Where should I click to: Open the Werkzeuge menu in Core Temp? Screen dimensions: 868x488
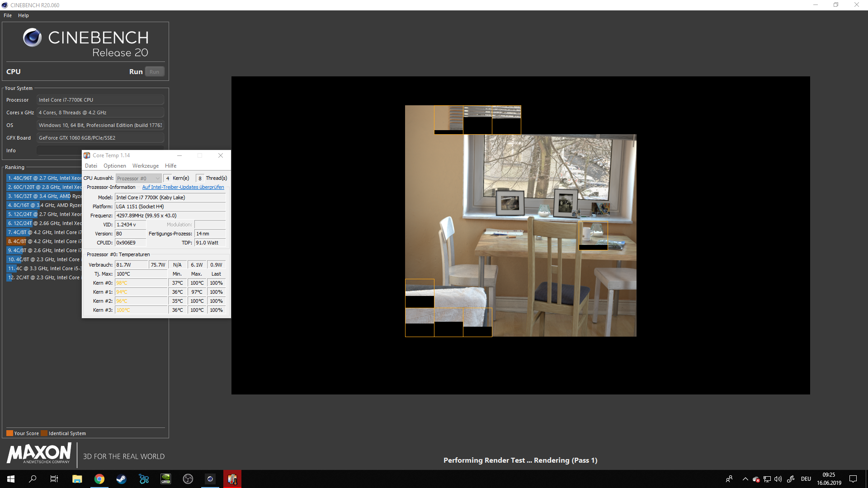[145, 166]
